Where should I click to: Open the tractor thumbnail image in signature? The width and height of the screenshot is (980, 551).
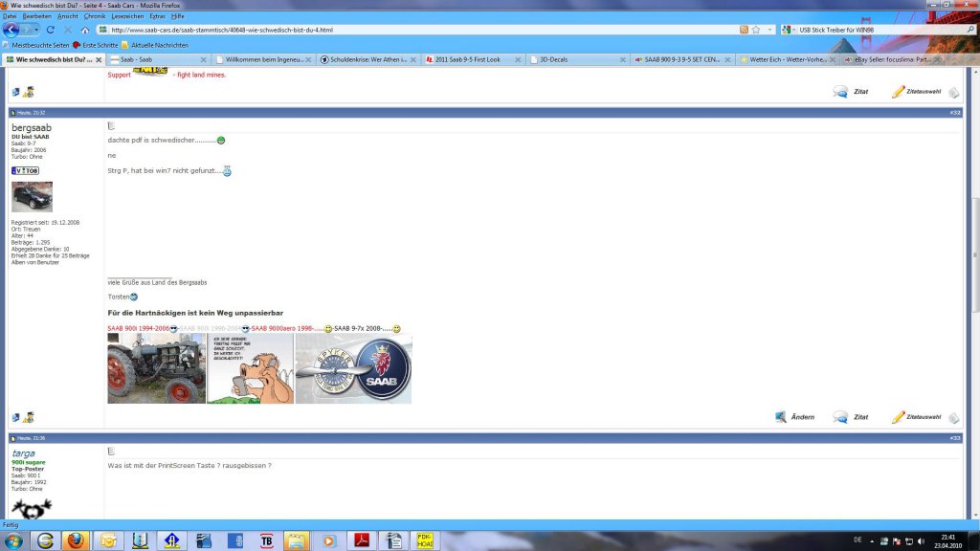click(156, 368)
